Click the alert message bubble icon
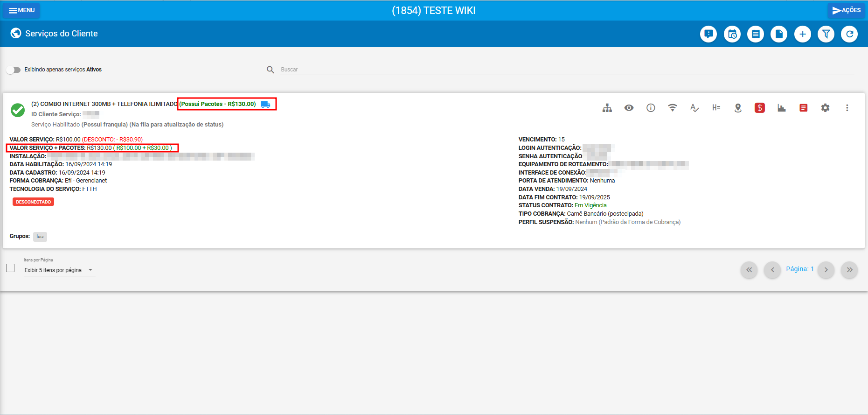 click(708, 34)
